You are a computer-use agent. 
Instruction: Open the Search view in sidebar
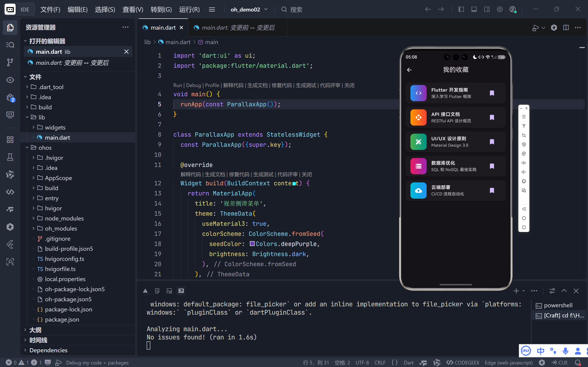click(10, 45)
